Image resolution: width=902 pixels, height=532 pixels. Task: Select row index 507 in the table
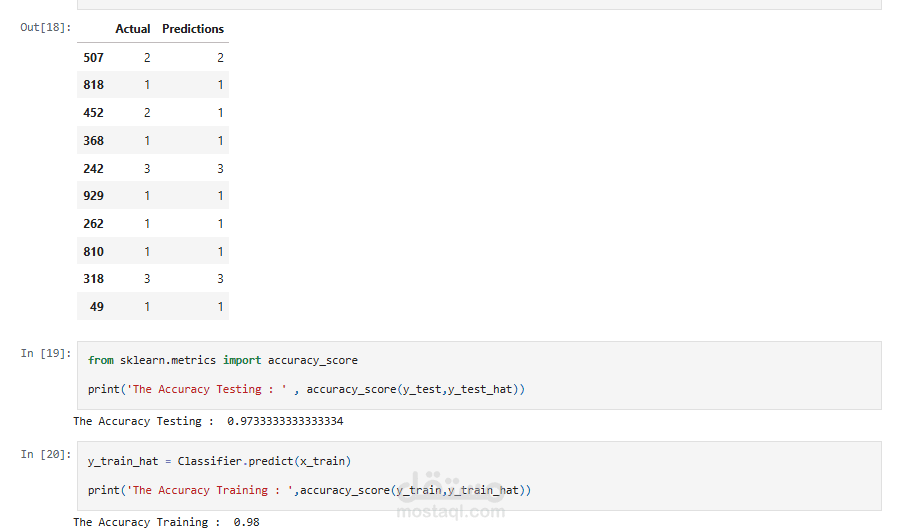point(93,58)
